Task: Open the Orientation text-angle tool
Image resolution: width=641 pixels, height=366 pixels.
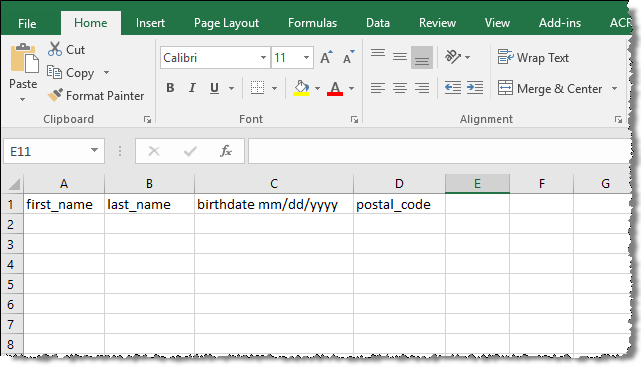Action: click(453, 57)
